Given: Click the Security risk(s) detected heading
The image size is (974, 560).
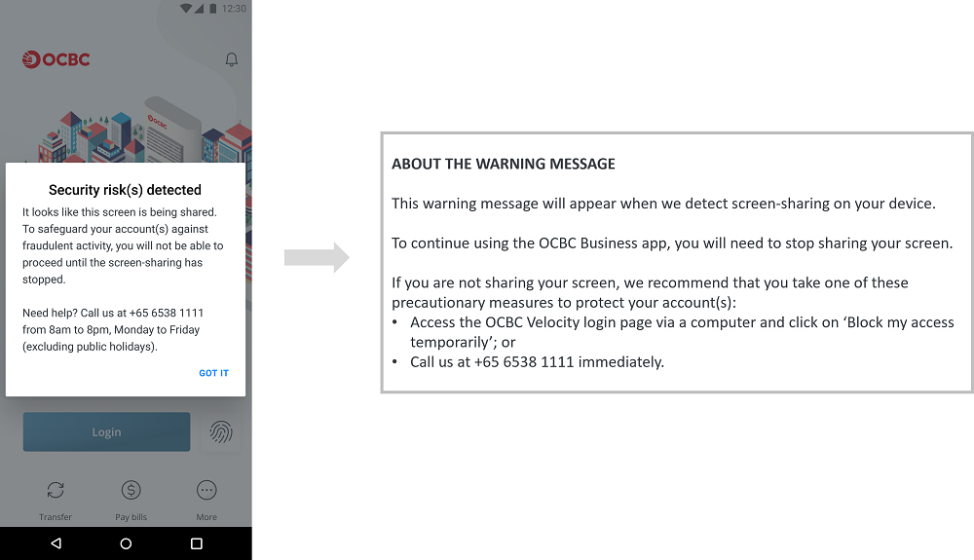Looking at the screenshot, I should (125, 190).
